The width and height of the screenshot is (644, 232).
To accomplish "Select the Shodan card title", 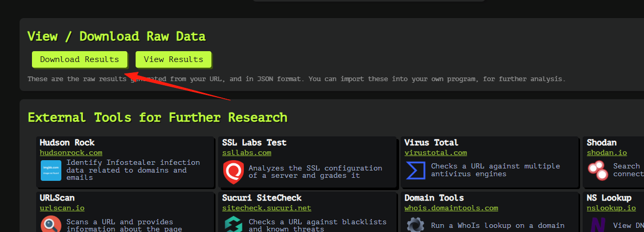I will pos(602,143).
